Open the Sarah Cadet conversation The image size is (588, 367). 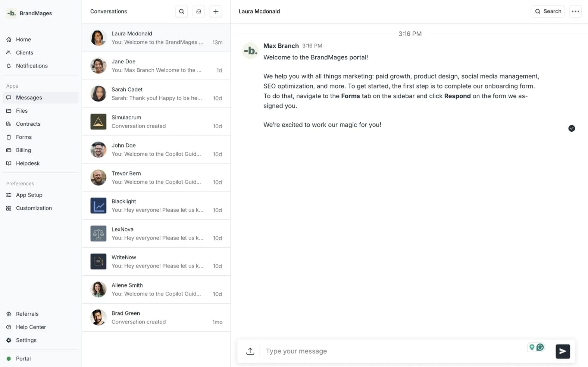click(x=156, y=94)
